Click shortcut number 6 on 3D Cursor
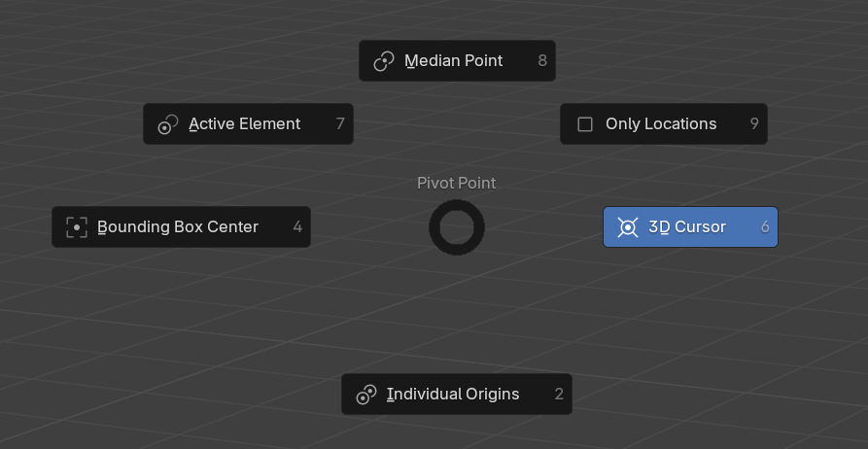The image size is (868, 449). pyautogui.click(x=765, y=227)
